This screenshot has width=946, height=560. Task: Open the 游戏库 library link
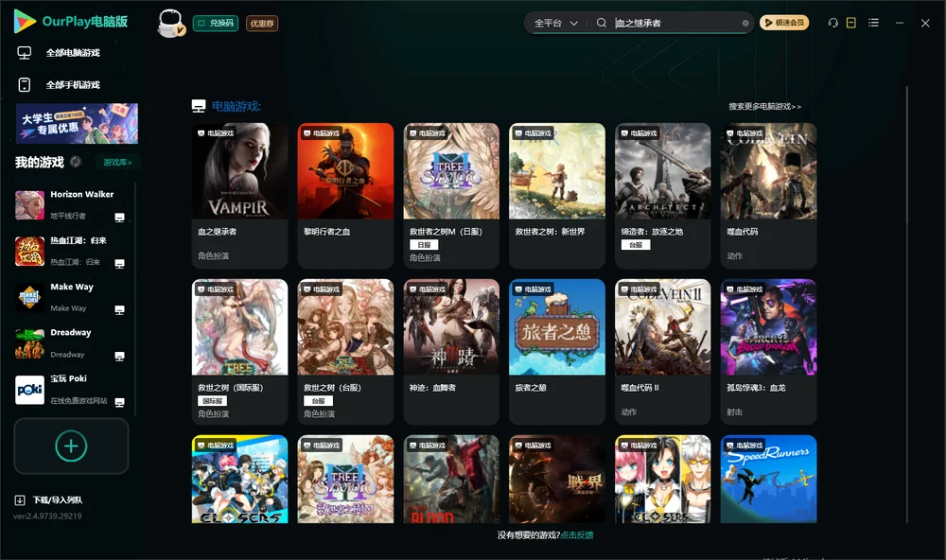point(117,162)
